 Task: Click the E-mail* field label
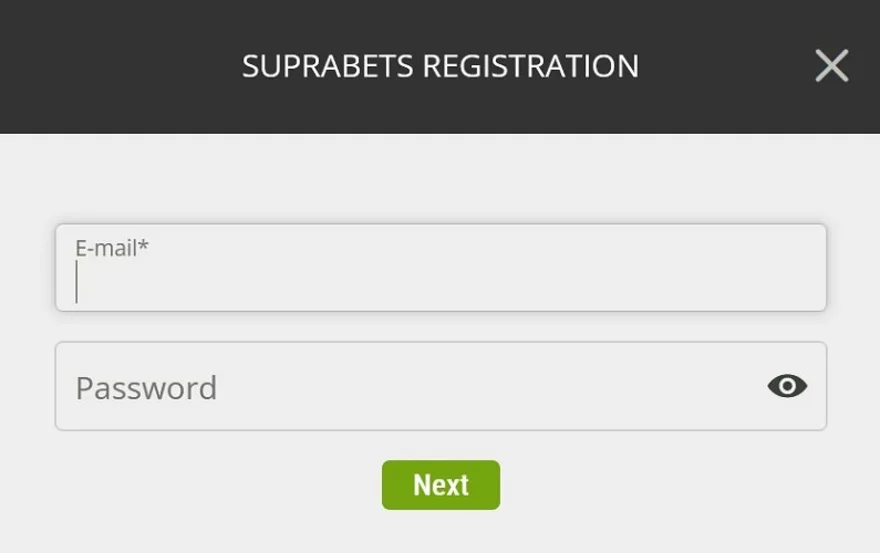click(112, 248)
